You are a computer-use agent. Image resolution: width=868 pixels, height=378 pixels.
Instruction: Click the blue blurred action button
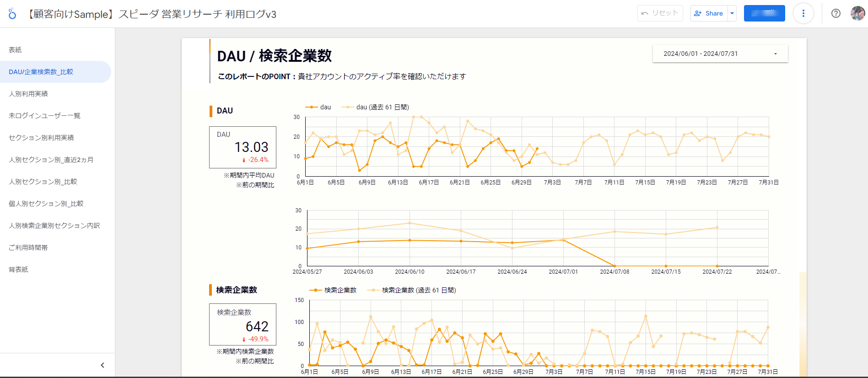click(x=764, y=13)
